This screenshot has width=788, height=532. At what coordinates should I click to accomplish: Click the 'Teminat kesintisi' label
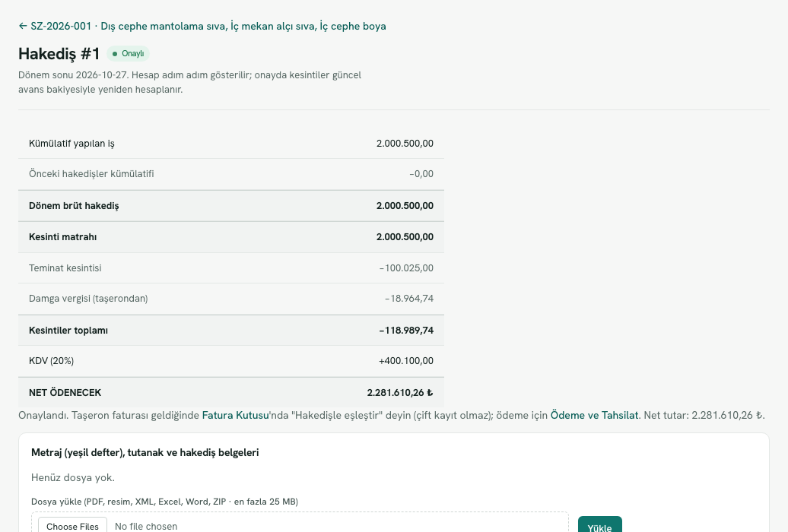coord(65,268)
